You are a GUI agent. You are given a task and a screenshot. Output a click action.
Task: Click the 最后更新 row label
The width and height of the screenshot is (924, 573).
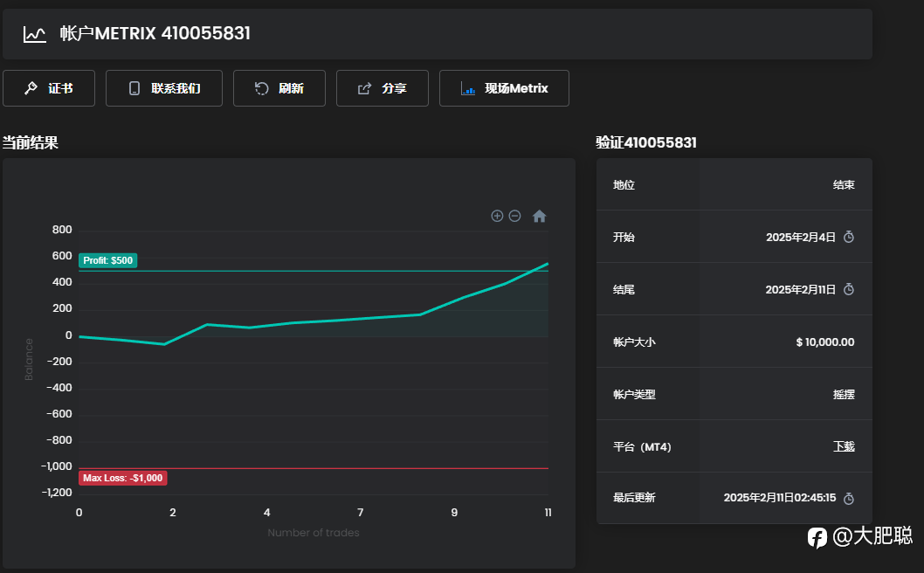pyautogui.click(x=634, y=498)
